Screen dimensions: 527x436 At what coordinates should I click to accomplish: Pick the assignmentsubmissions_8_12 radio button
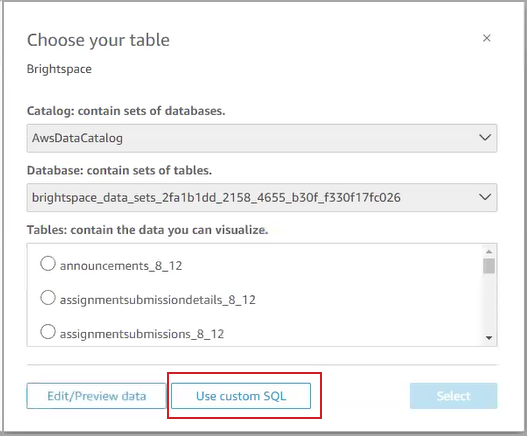coord(48,332)
